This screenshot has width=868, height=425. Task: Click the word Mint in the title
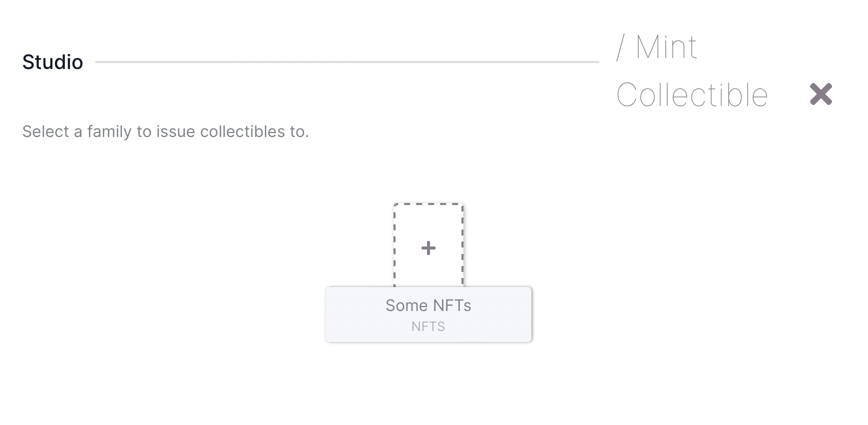pyautogui.click(x=666, y=48)
